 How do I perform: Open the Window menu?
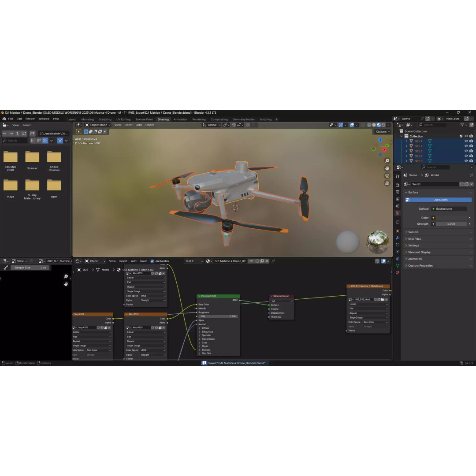pos(44,119)
